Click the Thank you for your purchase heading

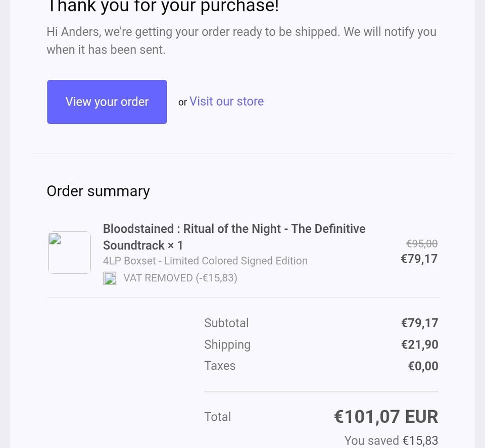(163, 7)
